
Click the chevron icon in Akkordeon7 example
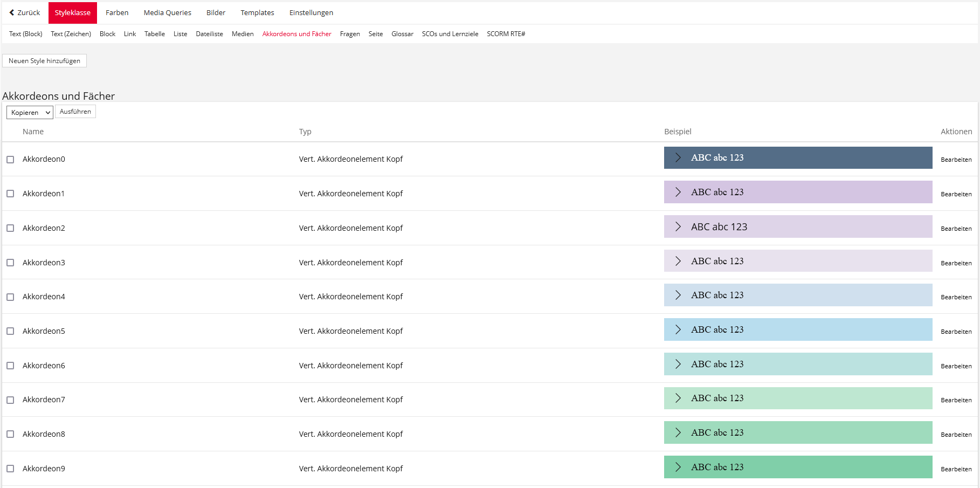click(678, 398)
